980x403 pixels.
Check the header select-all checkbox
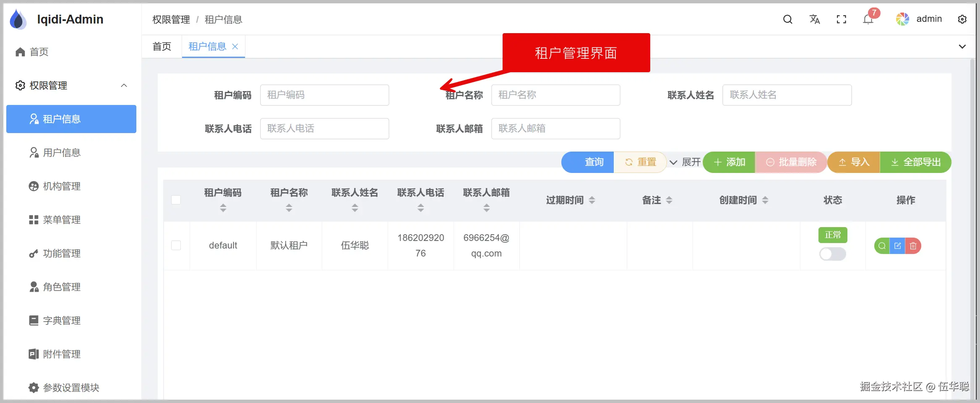click(176, 200)
